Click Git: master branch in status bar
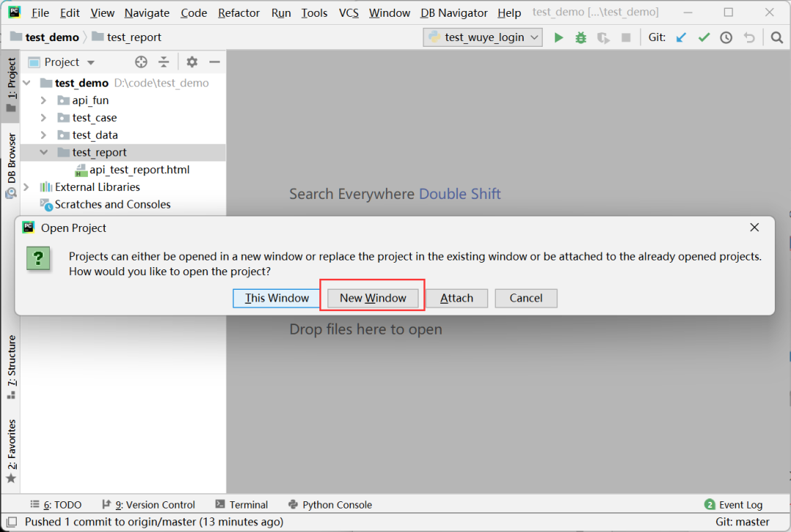Image resolution: width=791 pixels, height=532 pixels. tap(742, 522)
